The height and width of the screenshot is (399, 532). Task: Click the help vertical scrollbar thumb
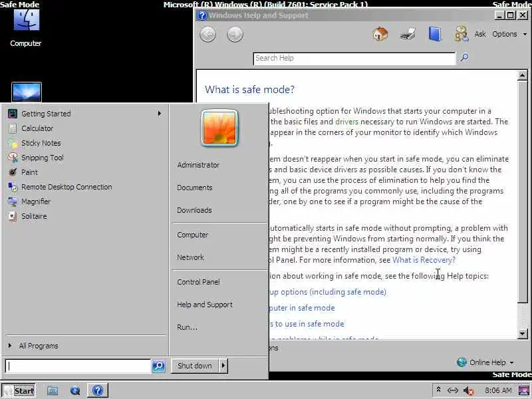(x=522, y=192)
